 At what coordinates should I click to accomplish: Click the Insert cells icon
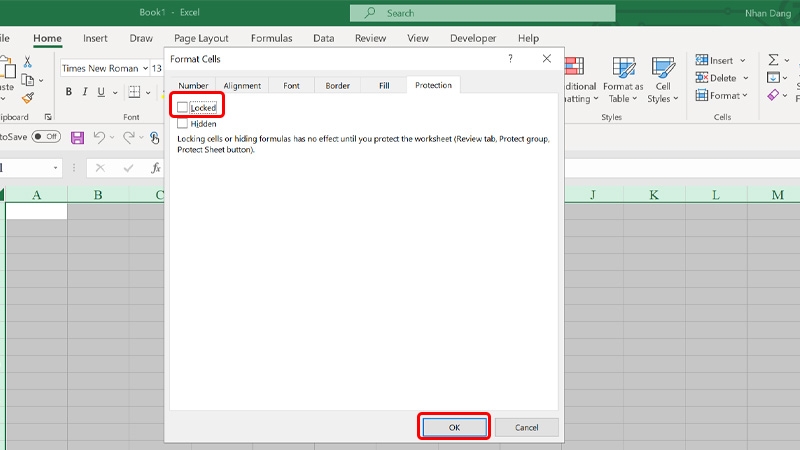click(x=702, y=60)
